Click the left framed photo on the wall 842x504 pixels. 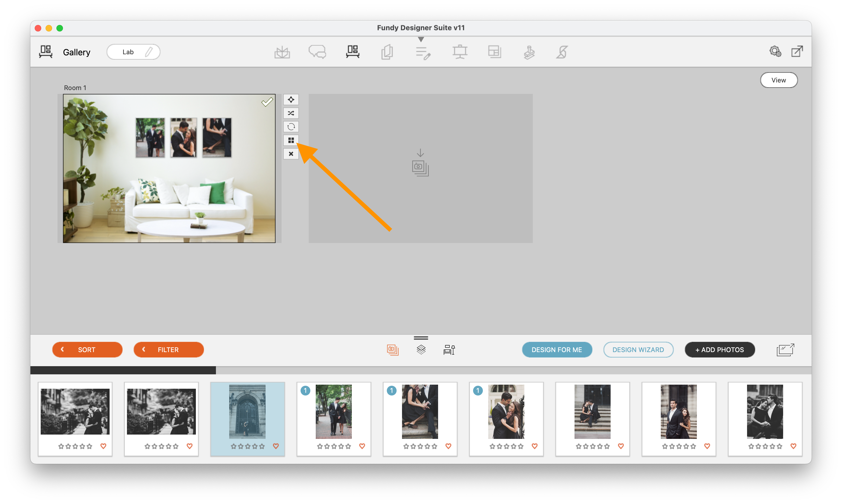coord(150,138)
